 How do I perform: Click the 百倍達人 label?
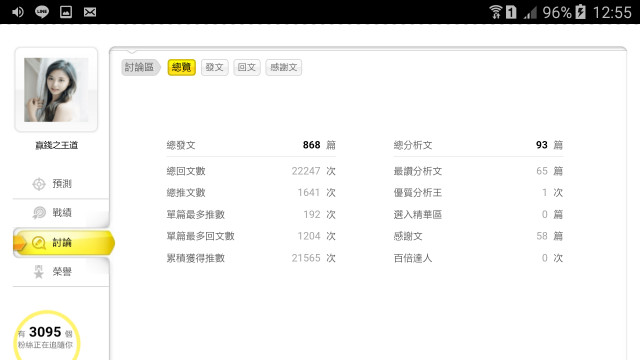pos(413,258)
